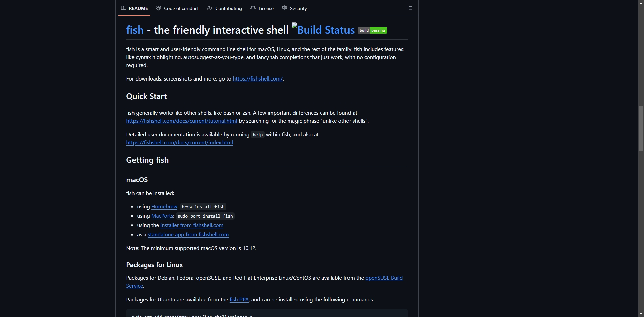
Task: Click the scrollbar down arrow
Action: (x=641, y=314)
